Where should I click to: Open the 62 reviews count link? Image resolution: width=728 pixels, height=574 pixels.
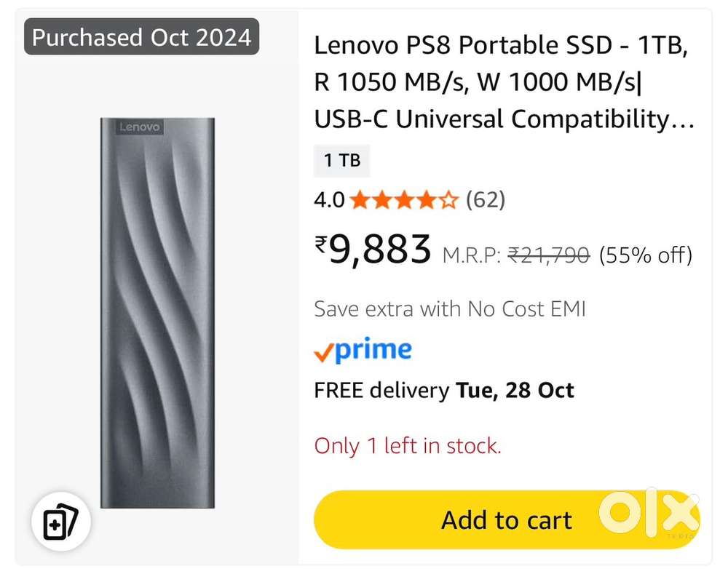click(485, 199)
